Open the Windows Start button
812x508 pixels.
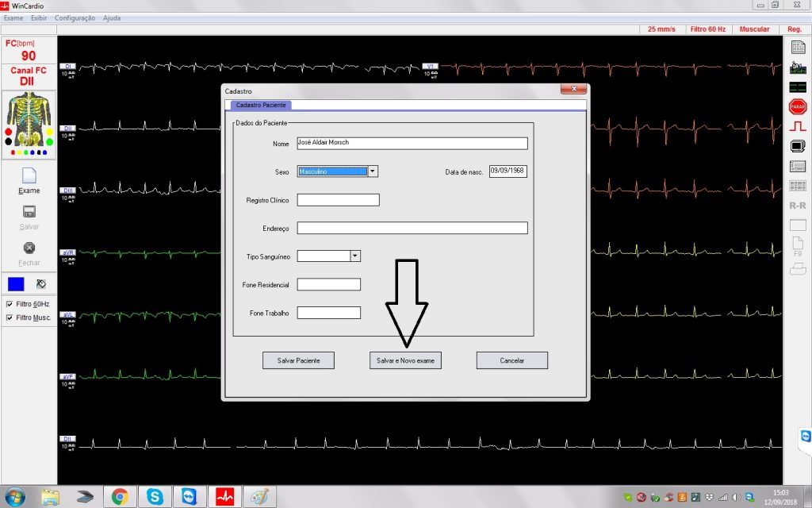tap(14, 497)
